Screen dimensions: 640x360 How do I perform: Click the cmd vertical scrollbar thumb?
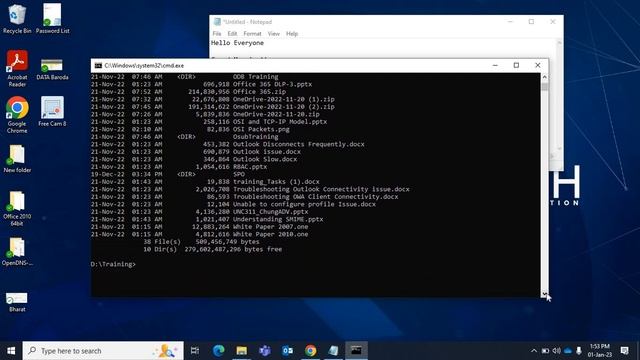[x=544, y=86]
